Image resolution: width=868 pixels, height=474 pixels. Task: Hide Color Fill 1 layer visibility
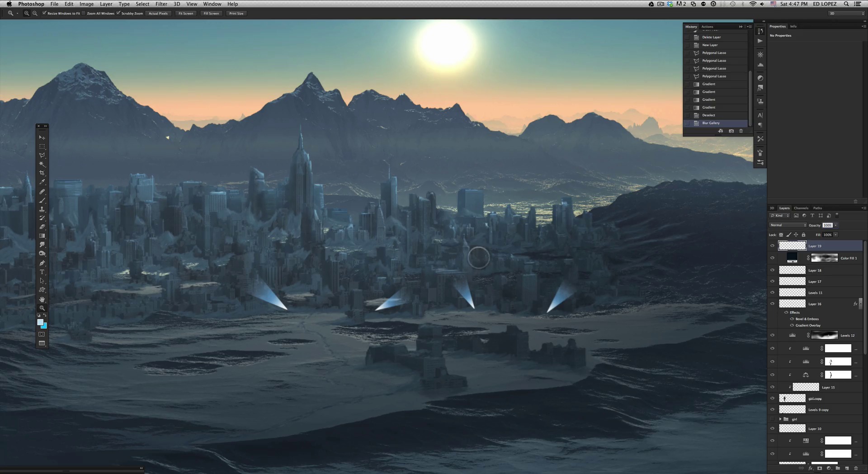point(772,258)
